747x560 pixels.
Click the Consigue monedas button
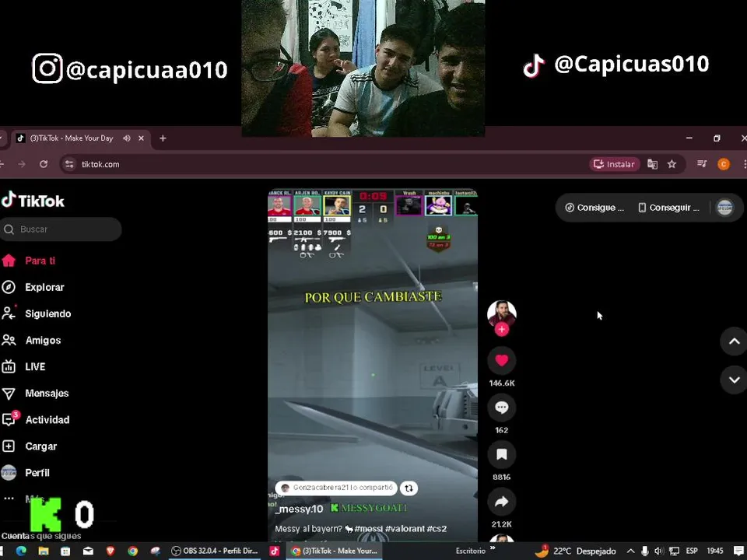coord(594,208)
